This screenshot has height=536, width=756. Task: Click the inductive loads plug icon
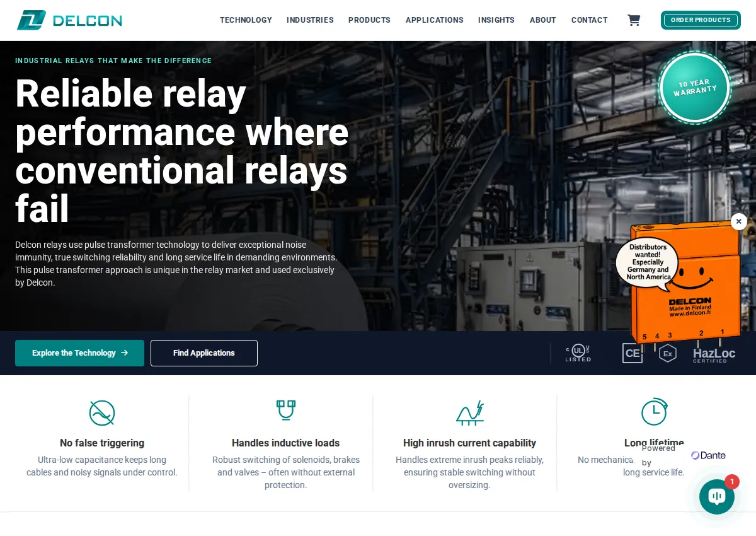pos(286,411)
